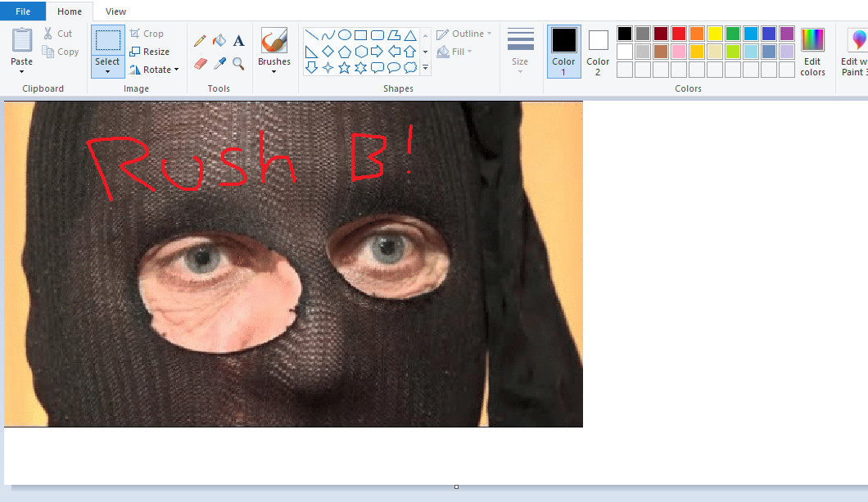Choose the Hexagon shape

click(x=361, y=52)
